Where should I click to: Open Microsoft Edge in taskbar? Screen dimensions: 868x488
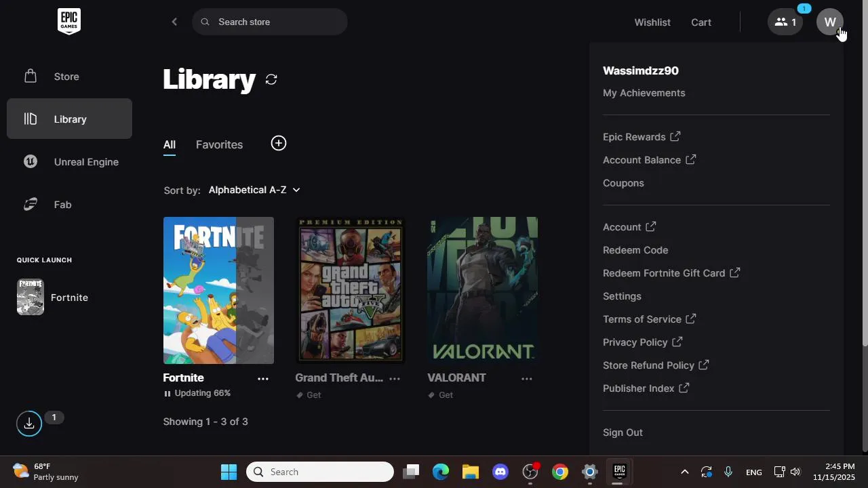441,472
